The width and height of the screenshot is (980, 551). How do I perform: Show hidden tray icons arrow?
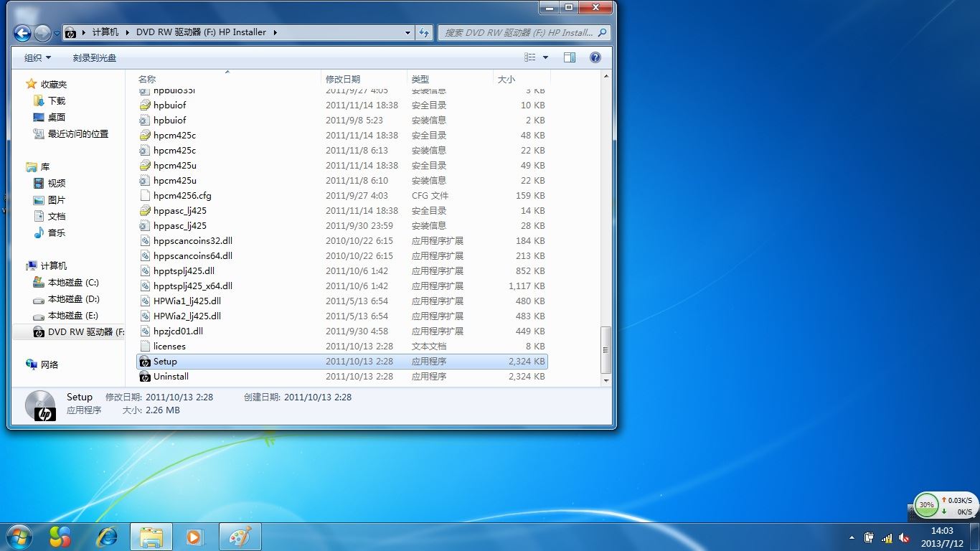point(852,537)
